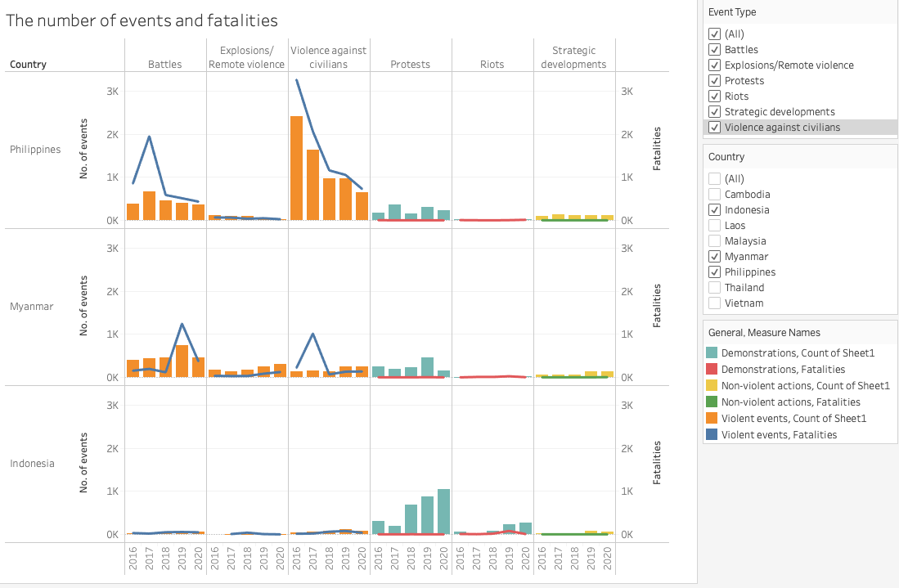The width and height of the screenshot is (899, 588).
Task: Select the Protests column header
Action: pos(410,65)
